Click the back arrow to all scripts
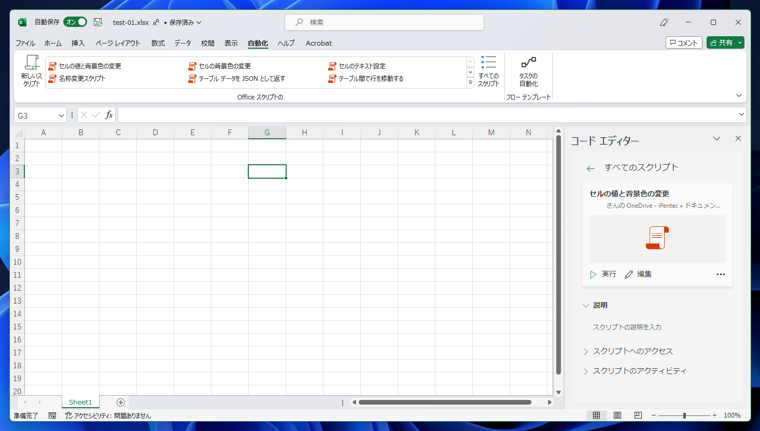Viewport: 760px width, 431px height. coord(590,168)
